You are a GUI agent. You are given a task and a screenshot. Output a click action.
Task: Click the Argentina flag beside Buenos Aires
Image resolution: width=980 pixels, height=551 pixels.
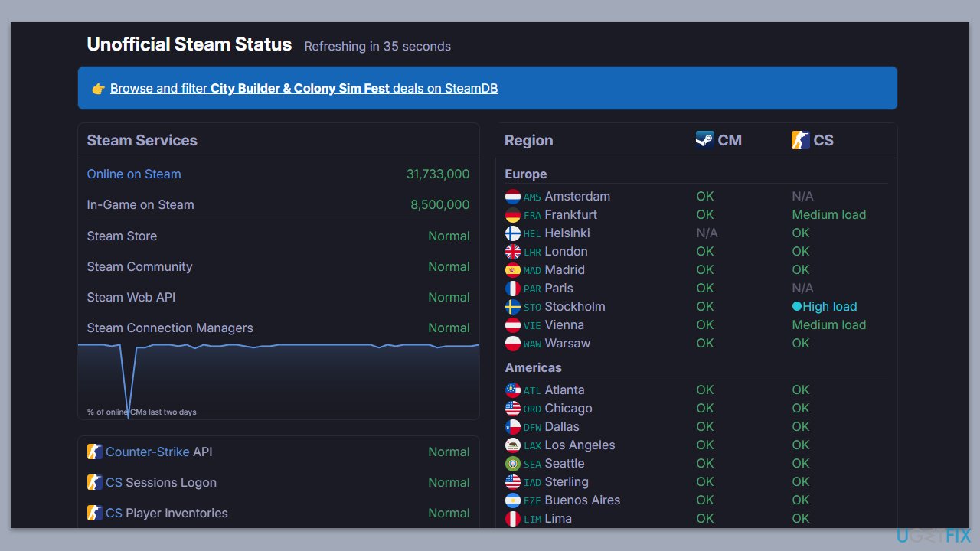pyautogui.click(x=513, y=500)
